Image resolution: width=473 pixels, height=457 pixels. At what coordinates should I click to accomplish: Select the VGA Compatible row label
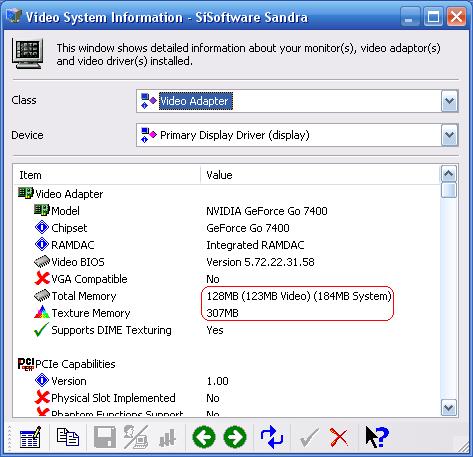[x=89, y=279]
